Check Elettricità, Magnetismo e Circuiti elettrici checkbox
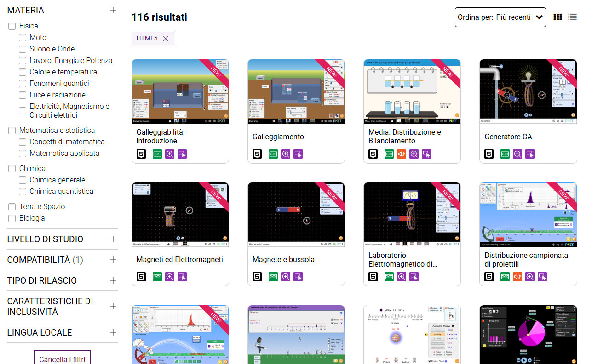The width and height of the screenshot is (598, 364). click(x=23, y=111)
